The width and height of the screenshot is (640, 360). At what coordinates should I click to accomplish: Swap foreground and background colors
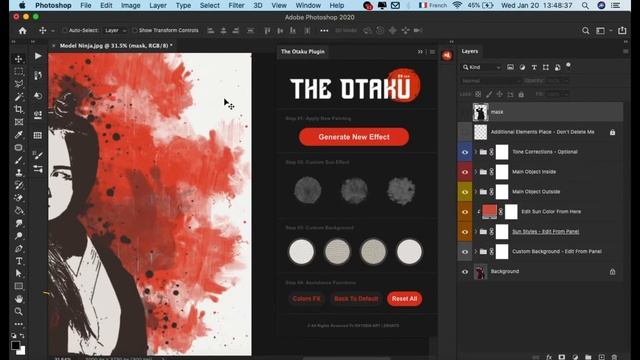click(x=22, y=336)
